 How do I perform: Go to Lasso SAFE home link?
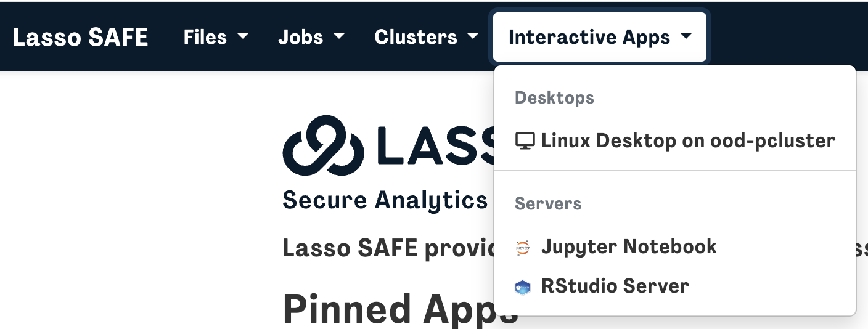pyautogui.click(x=81, y=37)
